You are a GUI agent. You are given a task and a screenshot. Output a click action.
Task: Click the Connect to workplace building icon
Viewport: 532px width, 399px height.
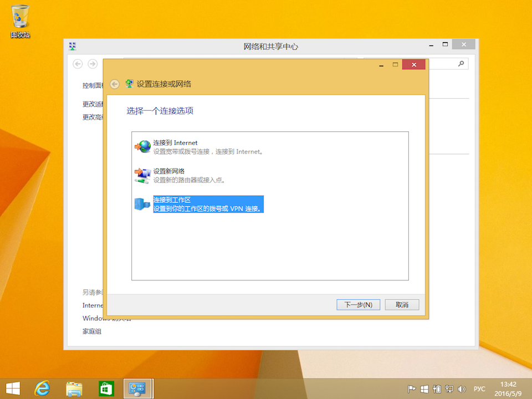tap(142, 204)
